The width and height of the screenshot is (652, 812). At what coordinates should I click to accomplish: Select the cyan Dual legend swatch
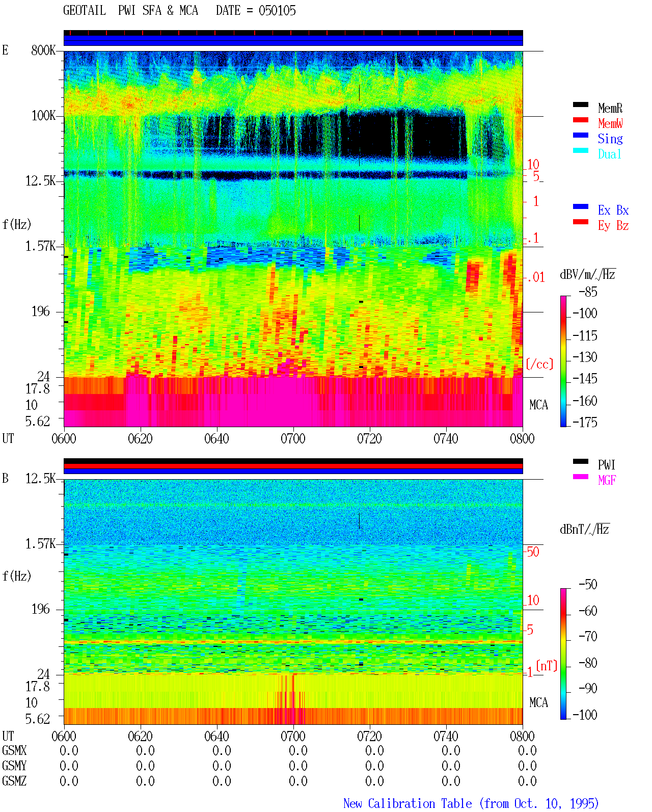coord(581,151)
